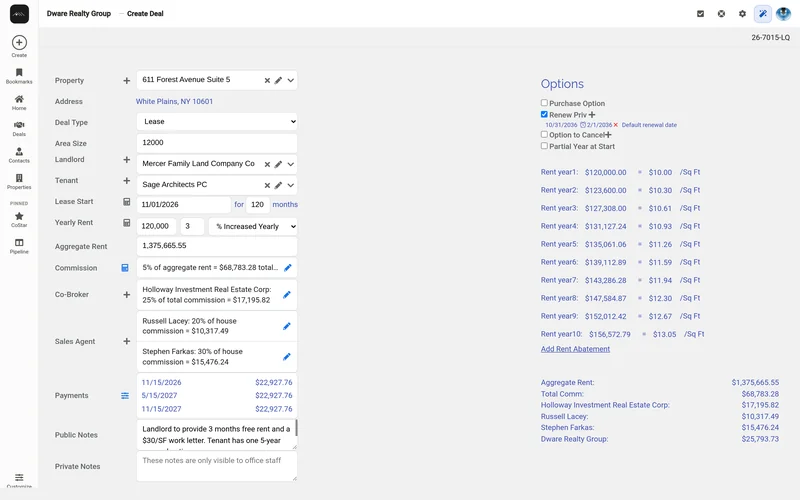Remove the 2/1/2036 renewal date

coord(616,125)
